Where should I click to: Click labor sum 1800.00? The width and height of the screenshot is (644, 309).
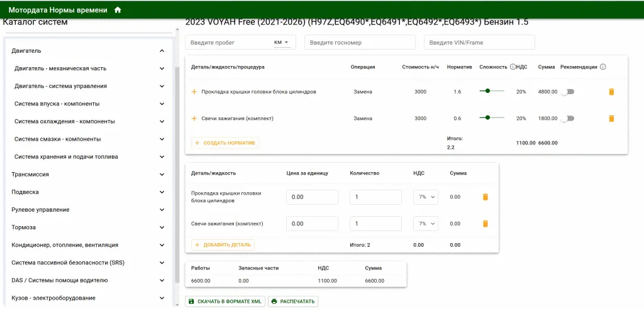coord(548,119)
